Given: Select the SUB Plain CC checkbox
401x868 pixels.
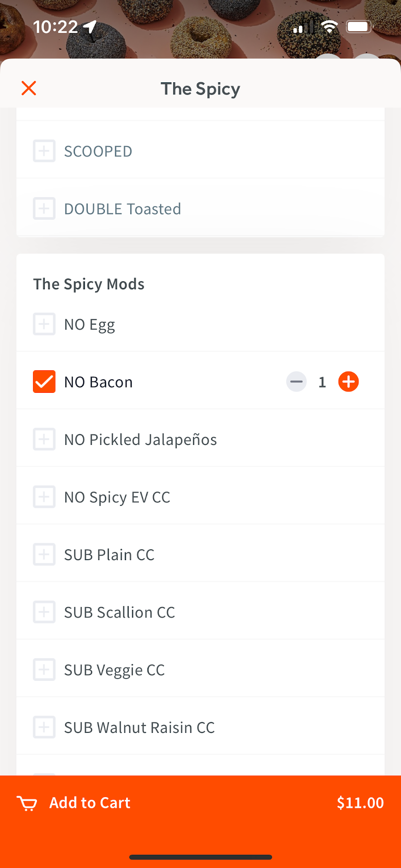Looking at the screenshot, I should click(44, 554).
